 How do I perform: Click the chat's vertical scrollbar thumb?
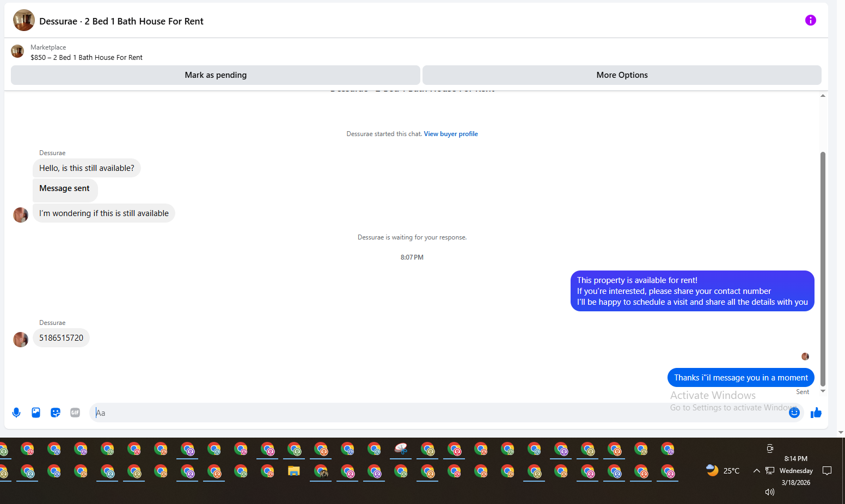click(x=823, y=269)
